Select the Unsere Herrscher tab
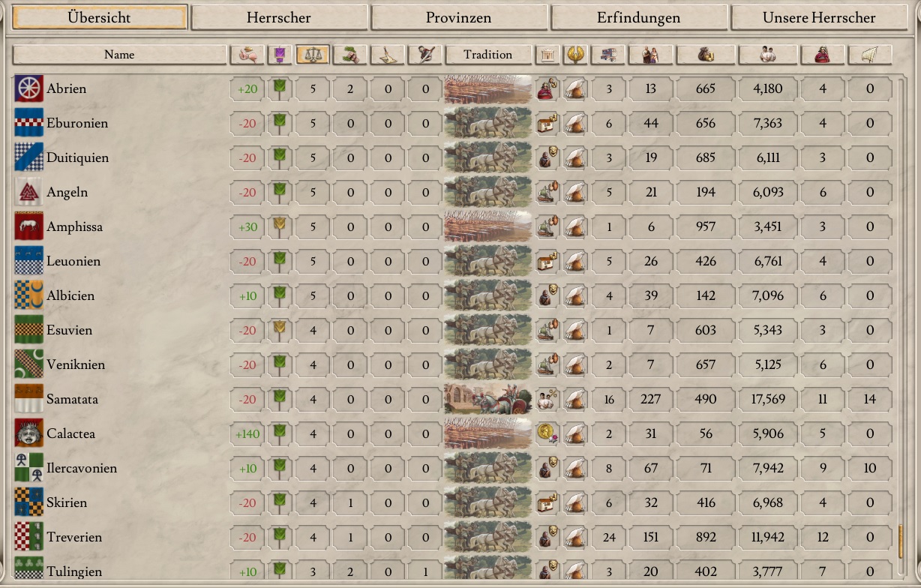The width and height of the screenshot is (921, 588). (x=819, y=17)
